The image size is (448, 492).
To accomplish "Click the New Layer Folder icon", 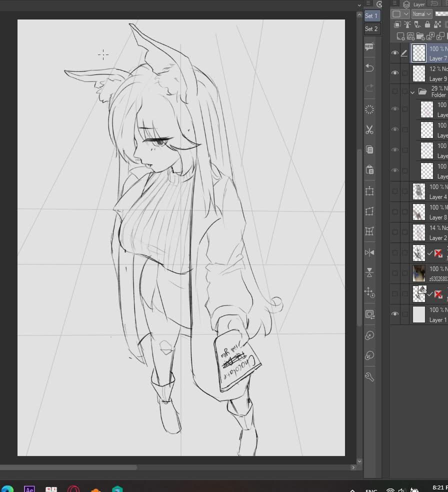I will pyautogui.click(x=420, y=36).
